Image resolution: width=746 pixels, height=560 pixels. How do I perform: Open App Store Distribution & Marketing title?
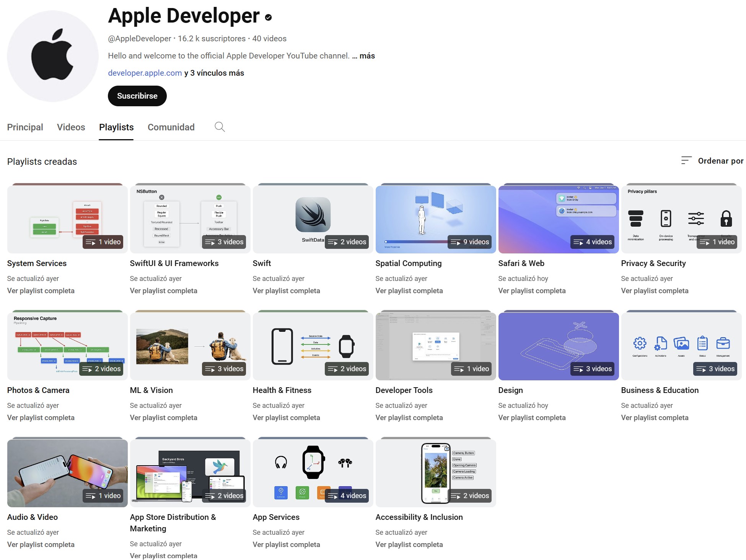pyautogui.click(x=173, y=523)
